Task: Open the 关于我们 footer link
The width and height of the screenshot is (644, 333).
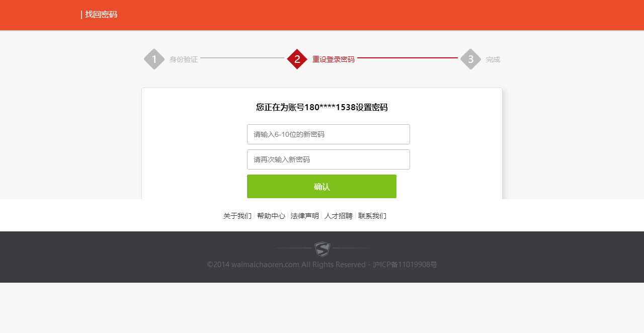Action: click(x=237, y=216)
